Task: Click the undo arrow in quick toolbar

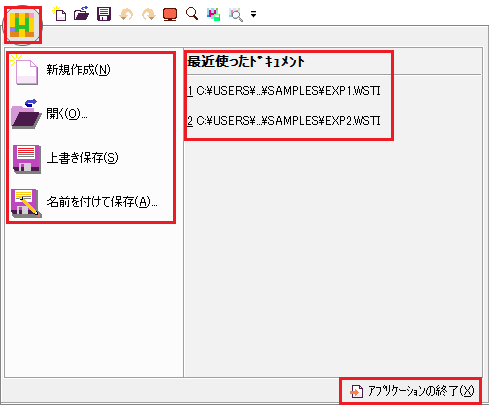Action: tap(126, 14)
